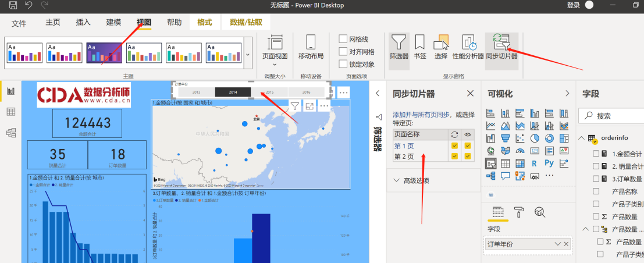Check the 产品名称 field box
The width and height of the screenshot is (644, 263).
point(596,191)
